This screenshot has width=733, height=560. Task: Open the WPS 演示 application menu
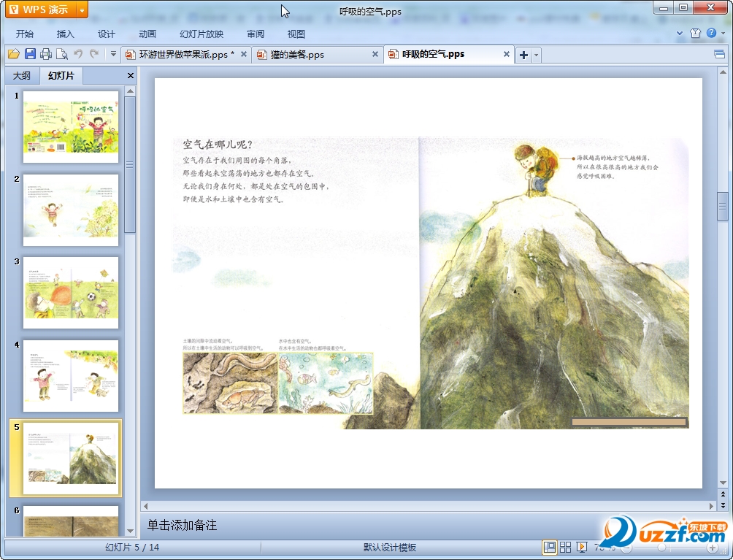(41, 9)
